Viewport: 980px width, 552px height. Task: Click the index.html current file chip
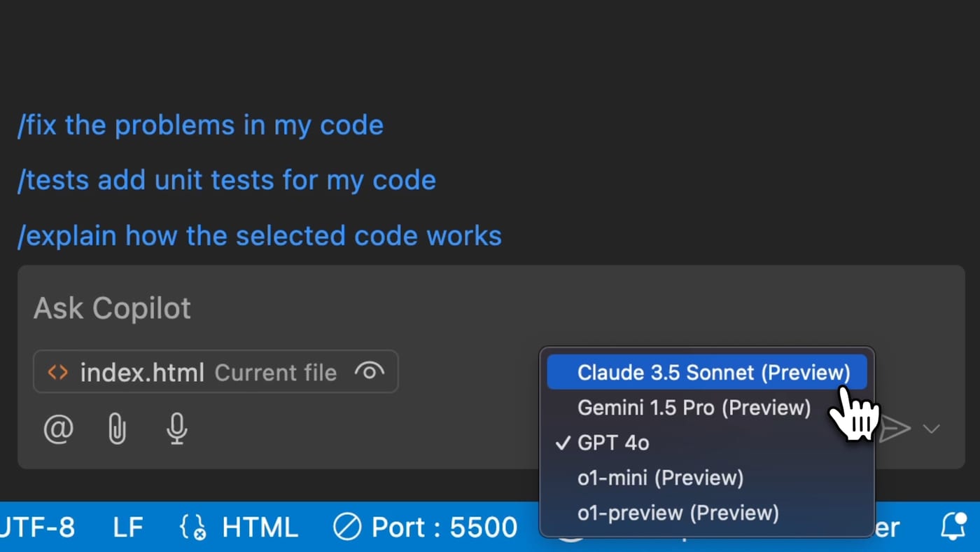216,371
